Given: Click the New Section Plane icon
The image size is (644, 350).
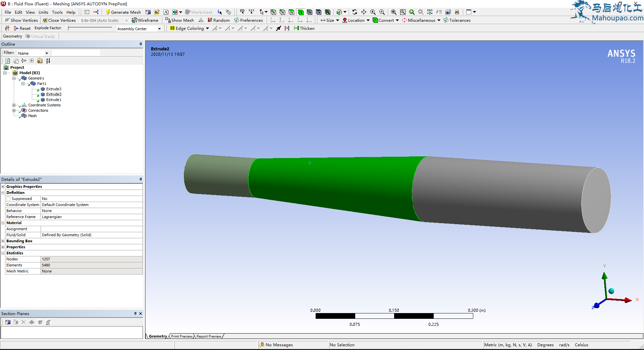Looking at the screenshot, I should tap(8, 322).
